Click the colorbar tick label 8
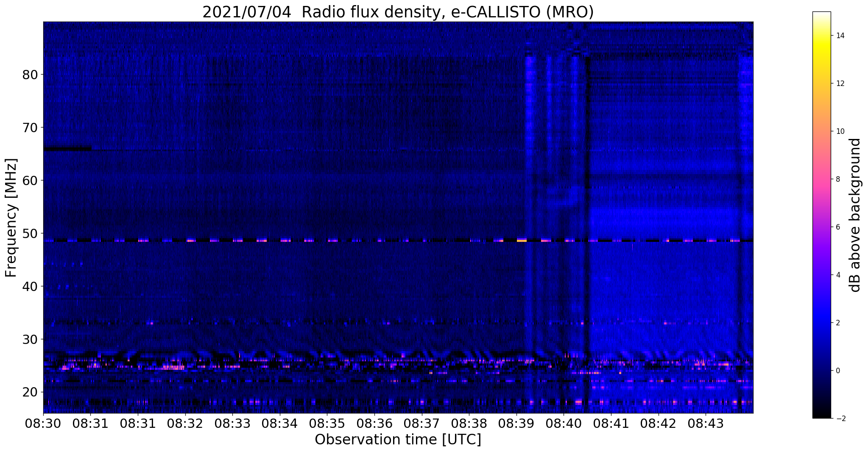 coord(838,179)
